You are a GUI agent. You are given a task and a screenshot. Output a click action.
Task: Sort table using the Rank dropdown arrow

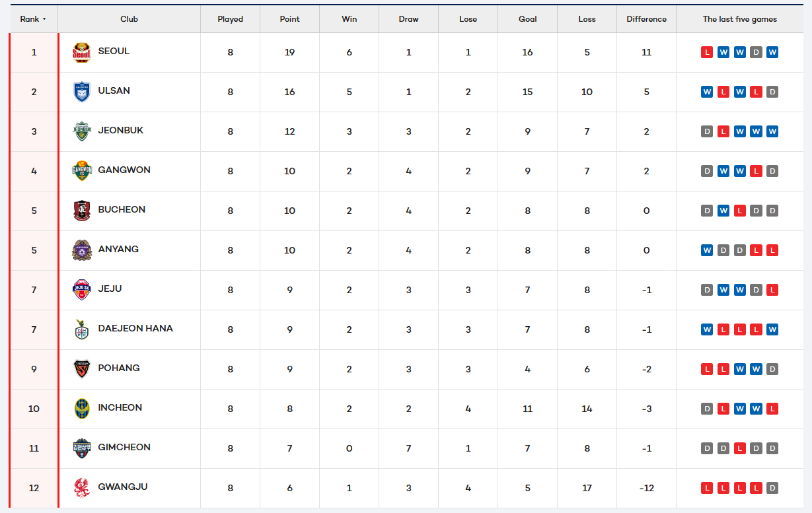point(44,19)
